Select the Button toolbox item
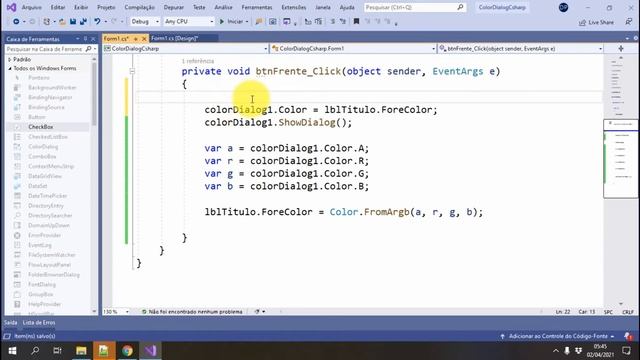The height and width of the screenshot is (360, 640). point(37,117)
